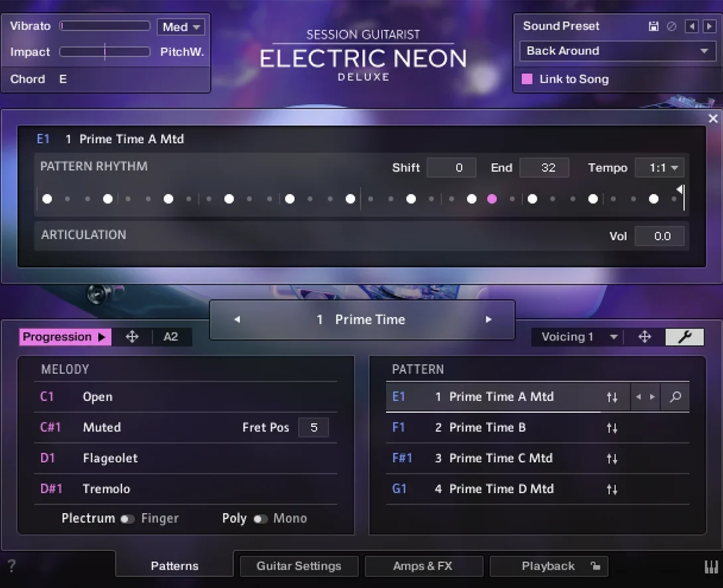Image resolution: width=723 pixels, height=588 pixels.
Task: Click the A2 key field
Action: click(171, 337)
